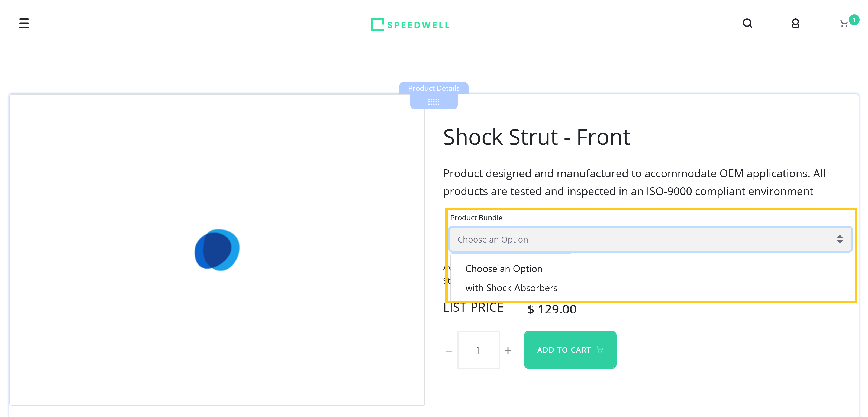
Task: Select 'Choose an Option' default entry
Action: coord(503,268)
